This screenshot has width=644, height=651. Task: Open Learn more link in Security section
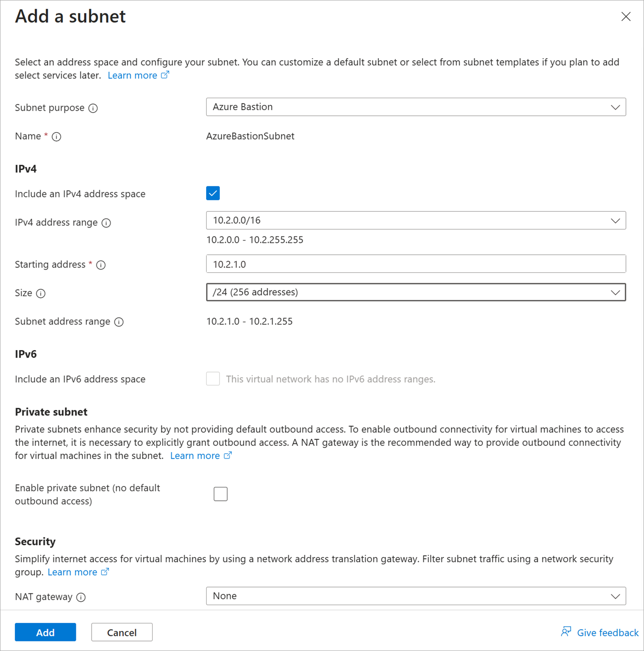pos(78,572)
